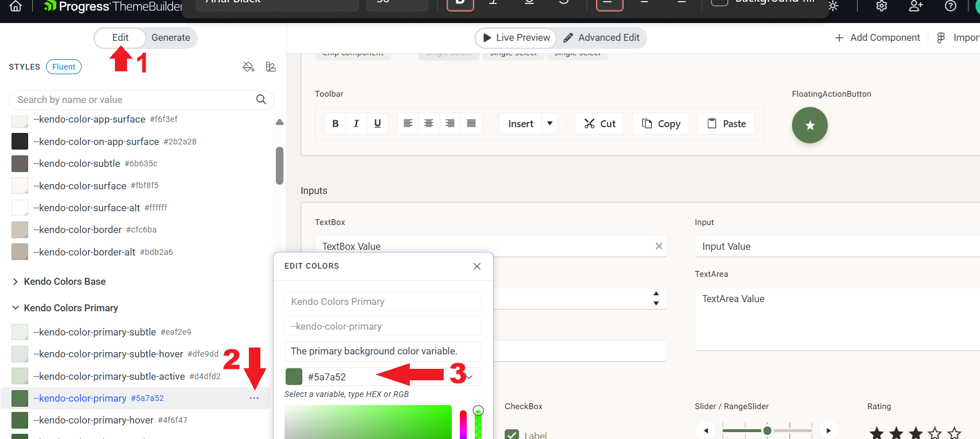Click the paint bucket icon in Styles
The width and height of the screenshot is (980, 439).
(x=248, y=67)
